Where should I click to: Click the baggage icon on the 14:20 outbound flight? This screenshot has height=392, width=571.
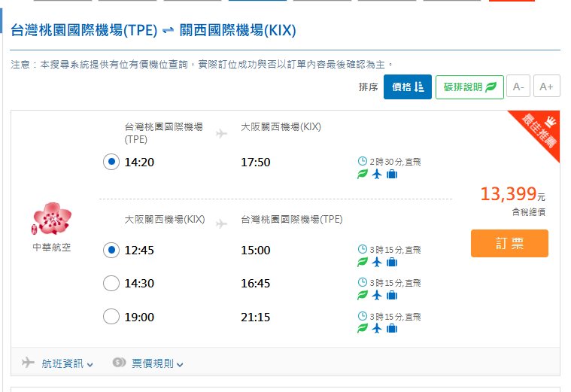(x=391, y=175)
